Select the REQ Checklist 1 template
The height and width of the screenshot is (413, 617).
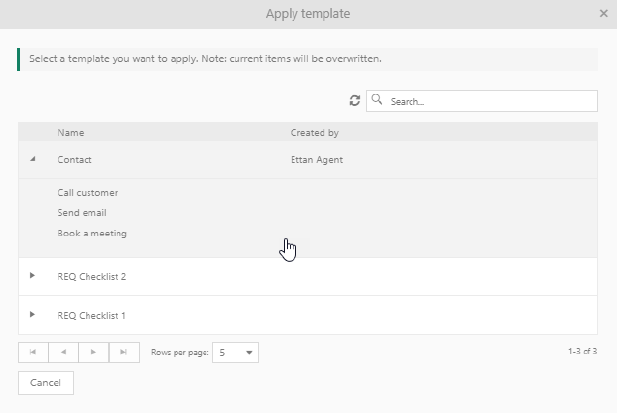[91, 315]
